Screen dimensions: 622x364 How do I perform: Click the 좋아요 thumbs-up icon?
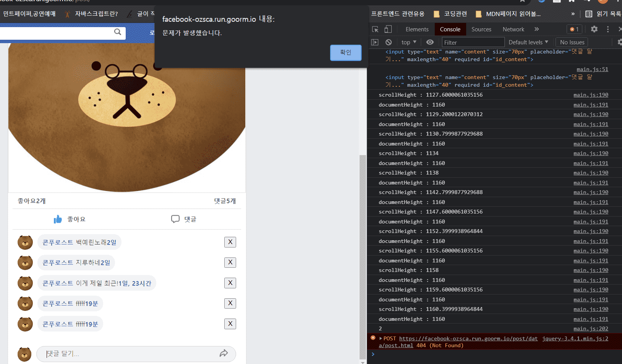[x=58, y=219]
